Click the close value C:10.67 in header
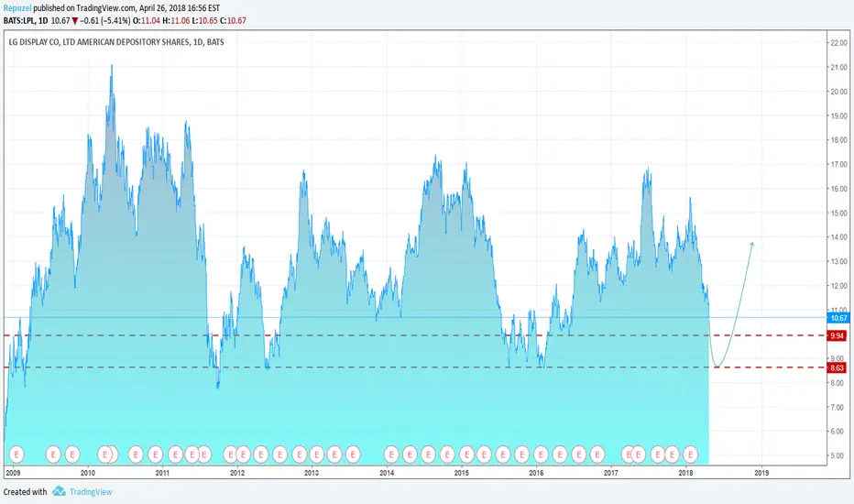This screenshot has width=854, height=504. [233, 21]
